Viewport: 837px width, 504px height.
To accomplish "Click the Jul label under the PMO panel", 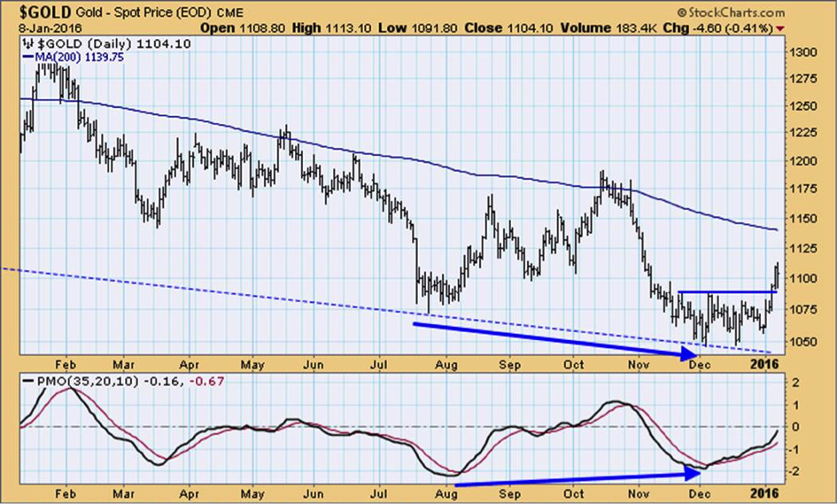I will [x=378, y=494].
